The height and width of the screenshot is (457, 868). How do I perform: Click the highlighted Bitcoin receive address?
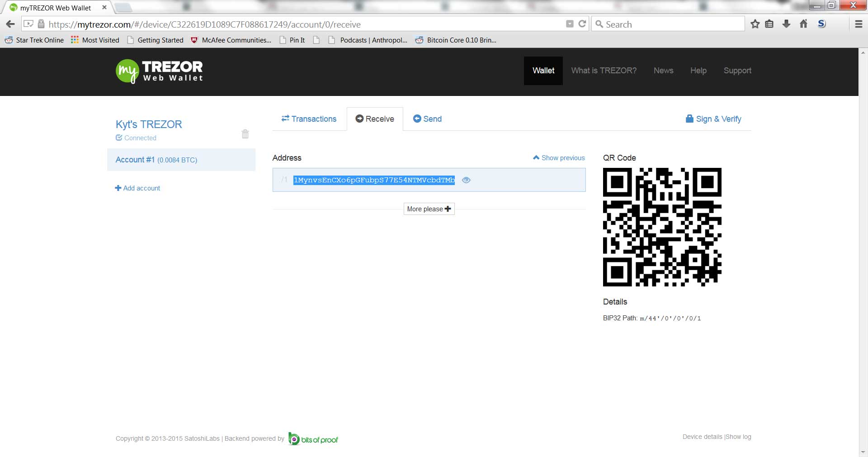coord(374,180)
